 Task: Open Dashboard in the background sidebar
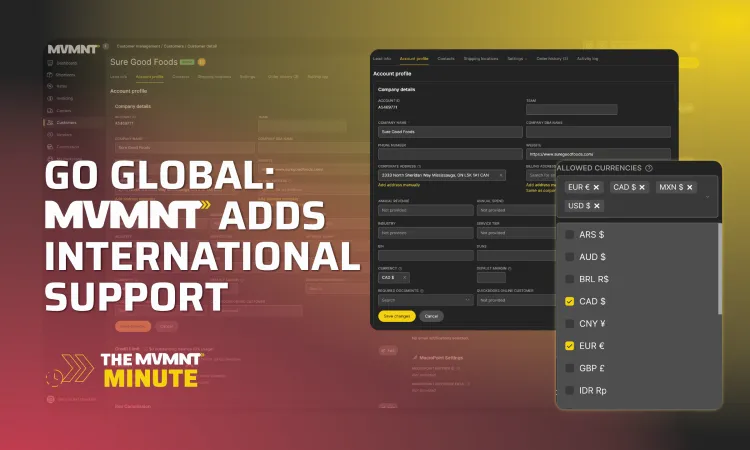coord(62,63)
